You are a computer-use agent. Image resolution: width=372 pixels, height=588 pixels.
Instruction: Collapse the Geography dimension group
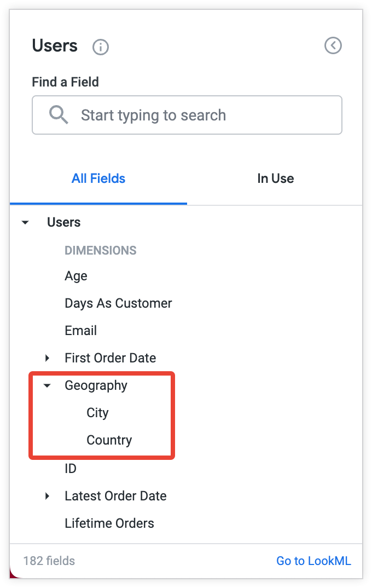(47, 385)
